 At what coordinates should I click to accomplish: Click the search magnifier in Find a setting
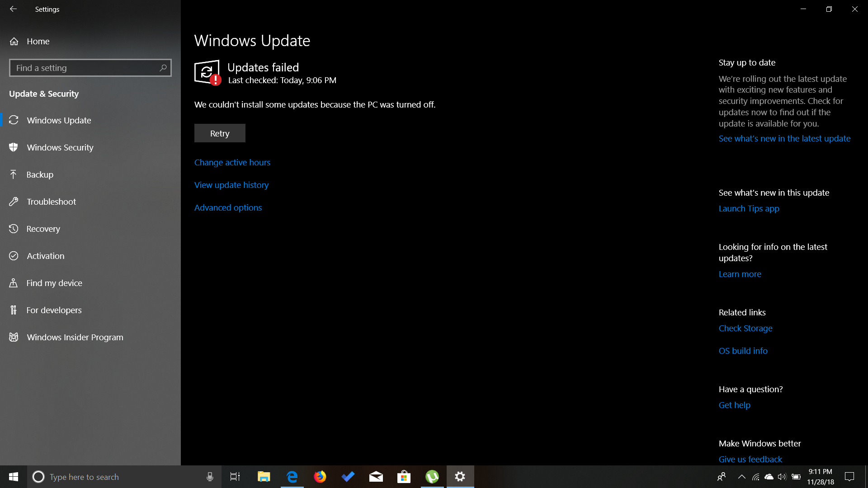tap(163, 68)
